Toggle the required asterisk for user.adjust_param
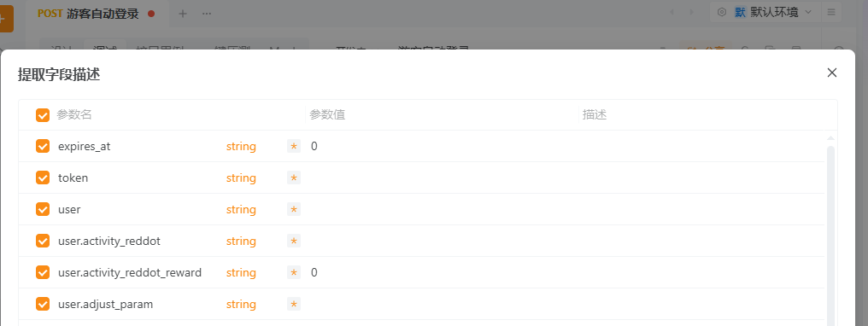 click(x=294, y=304)
